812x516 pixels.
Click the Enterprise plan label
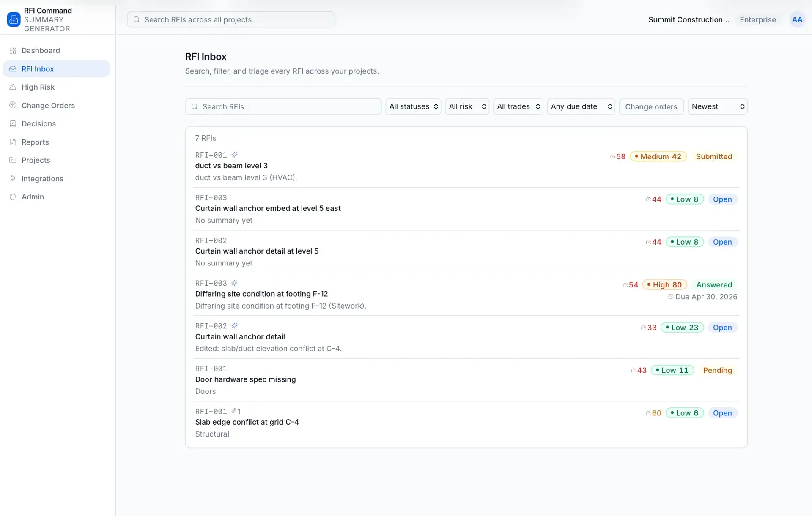click(757, 19)
